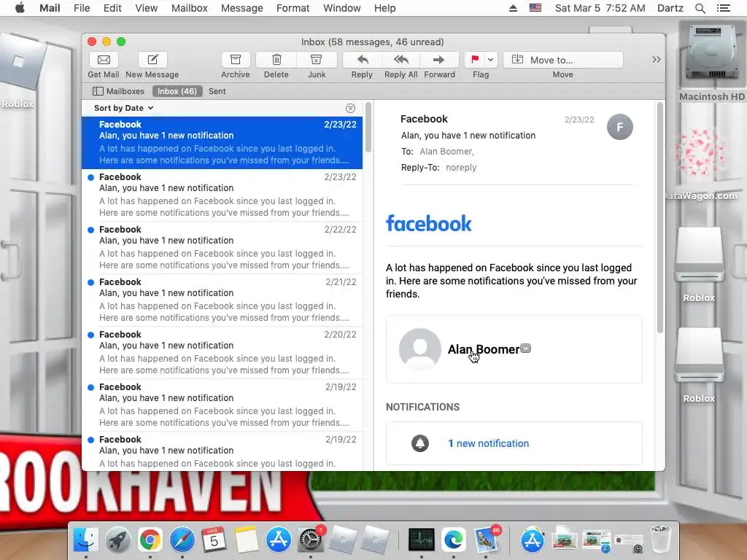Open the Help menu
Viewport: 747px width, 560px height.
[x=385, y=8]
